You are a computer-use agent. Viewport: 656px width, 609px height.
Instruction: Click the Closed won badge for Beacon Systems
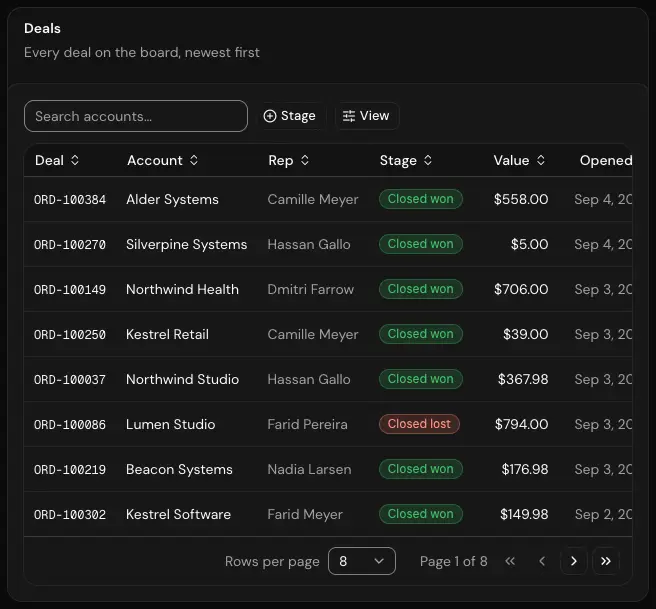click(420, 469)
